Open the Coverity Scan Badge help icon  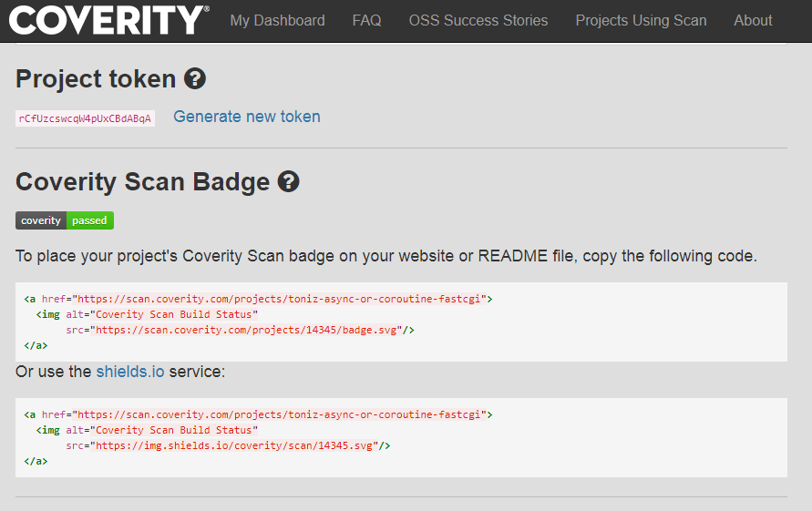coord(289,182)
